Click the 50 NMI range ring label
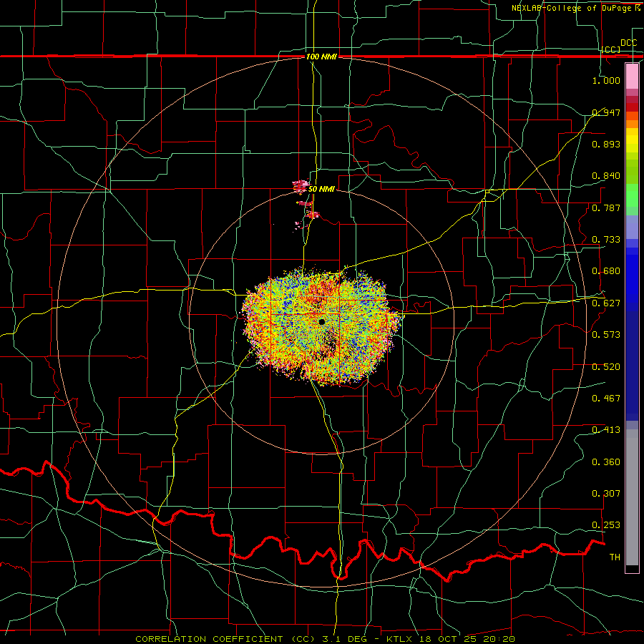644x644 pixels. (321, 190)
